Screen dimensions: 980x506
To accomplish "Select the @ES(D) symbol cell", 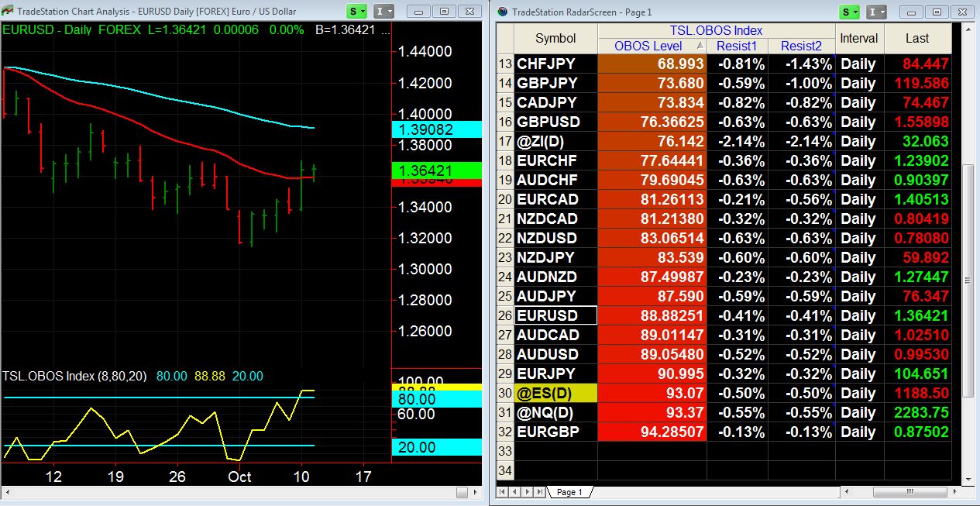I will coord(555,393).
